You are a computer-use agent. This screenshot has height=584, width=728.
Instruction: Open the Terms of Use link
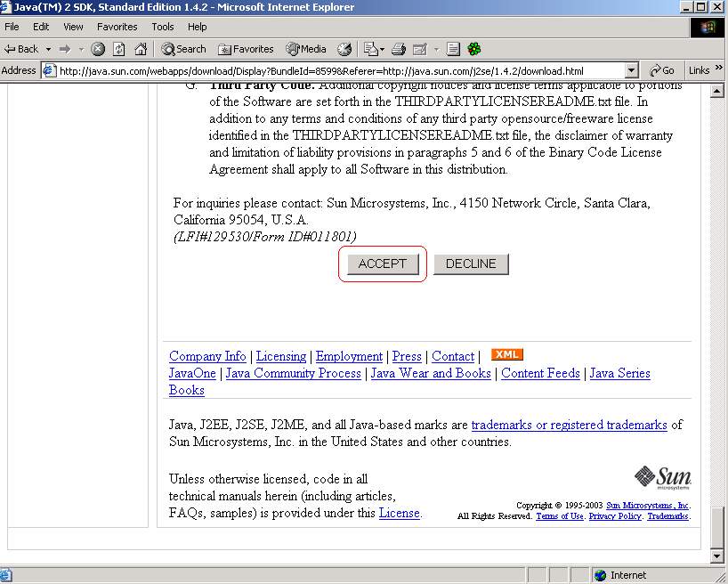tap(560, 516)
